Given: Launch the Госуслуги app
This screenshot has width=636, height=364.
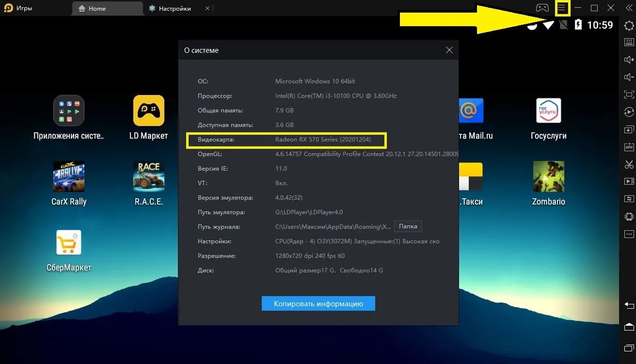Looking at the screenshot, I should [x=548, y=111].
